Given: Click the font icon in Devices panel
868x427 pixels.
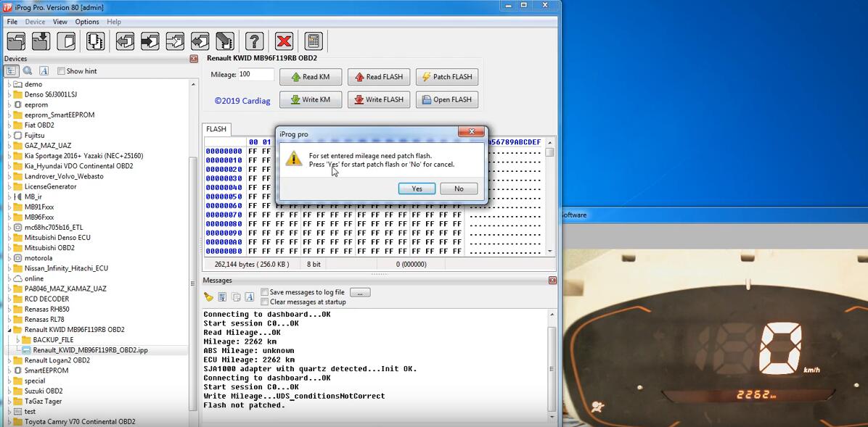Looking at the screenshot, I should point(44,71).
